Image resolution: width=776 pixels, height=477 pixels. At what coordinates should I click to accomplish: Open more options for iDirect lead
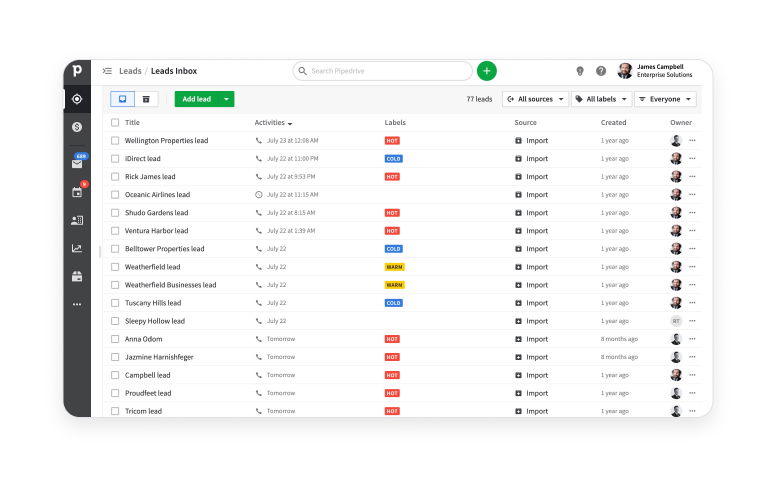[692, 158]
